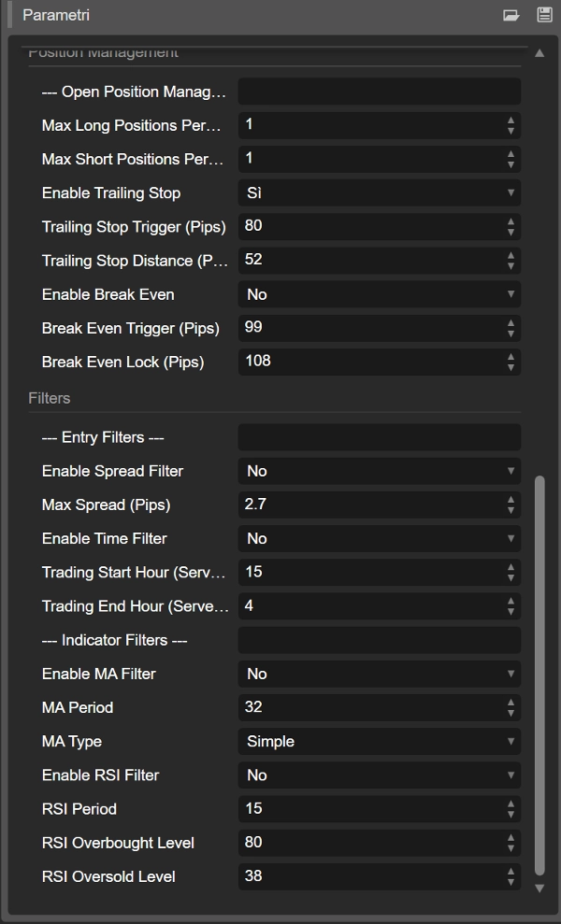Toggle the Enable Time Filter option
Screen dimensions: 561x924
click(x=379, y=539)
